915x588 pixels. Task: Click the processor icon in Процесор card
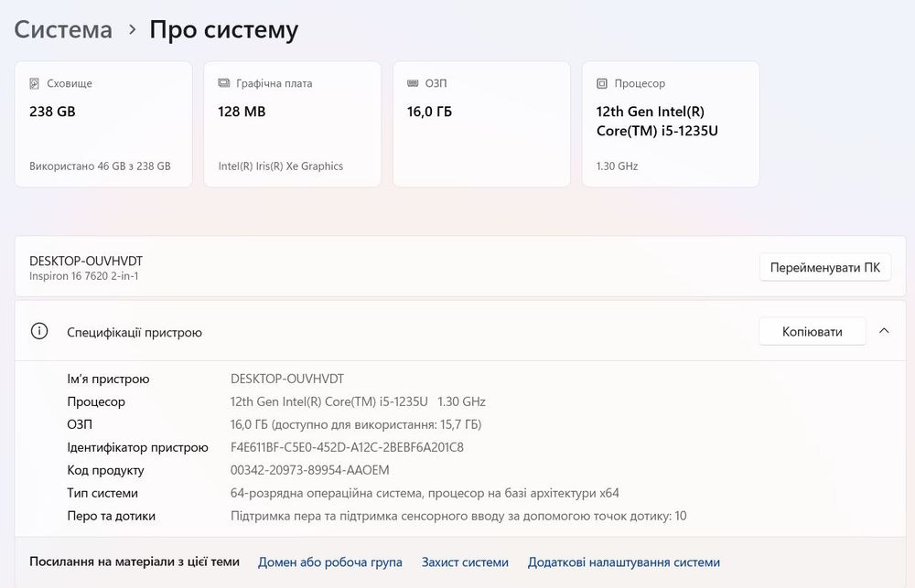click(602, 83)
